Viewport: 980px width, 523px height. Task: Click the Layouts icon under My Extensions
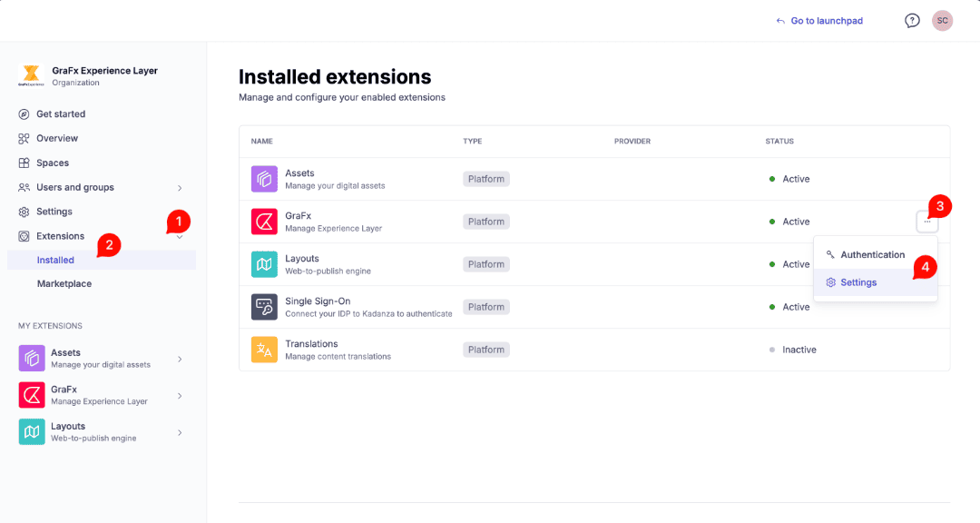[x=31, y=431]
